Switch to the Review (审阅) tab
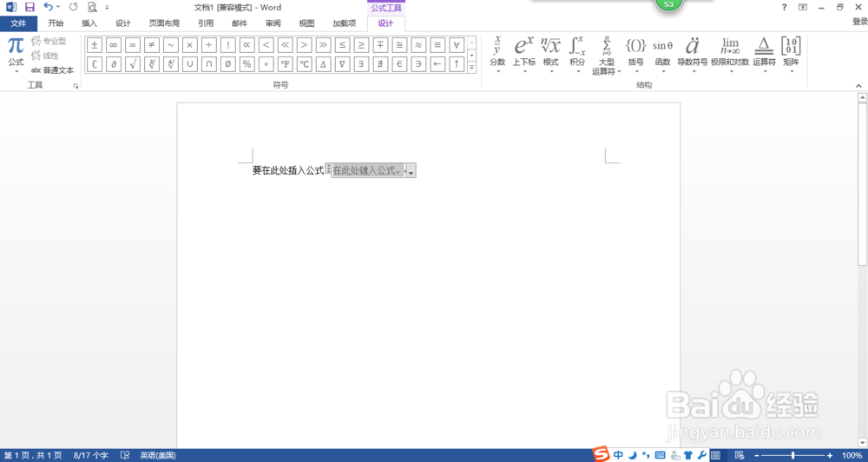 click(x=273, y=23)
